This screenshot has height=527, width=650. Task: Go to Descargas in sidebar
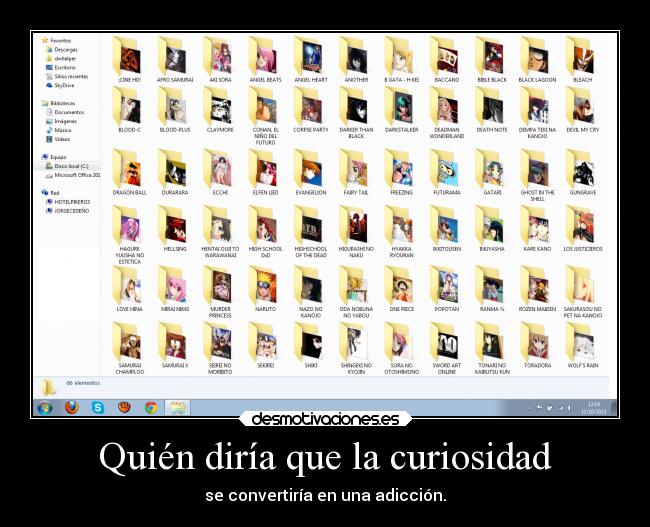62,50
